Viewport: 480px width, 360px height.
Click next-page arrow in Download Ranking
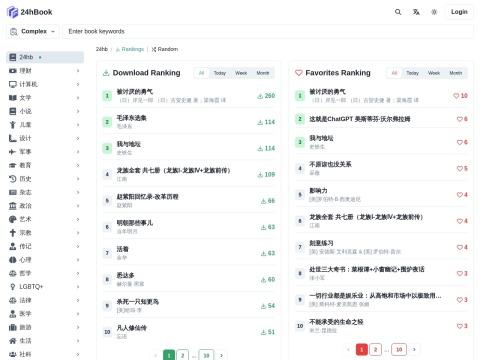221,355
